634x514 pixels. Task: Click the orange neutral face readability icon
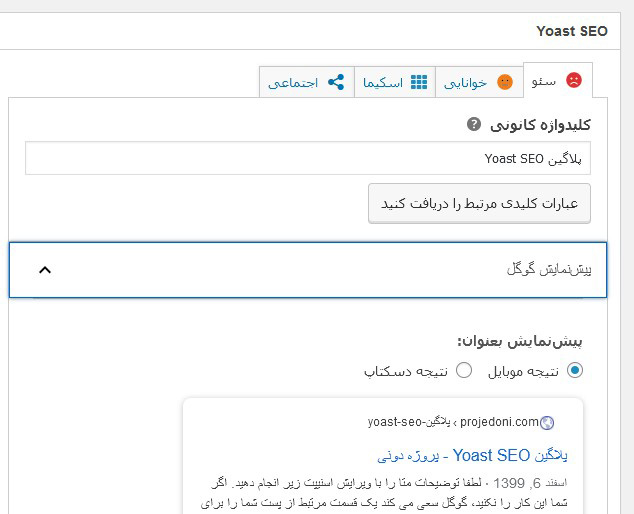tap(505, 82)
